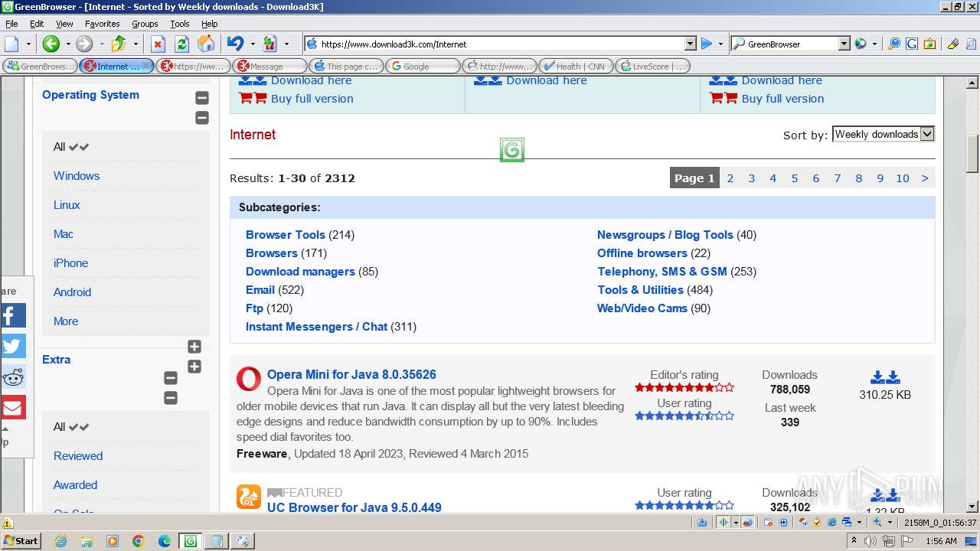Open the GreenBrowser search box dropdown
980x551 pixels.
point(844,44)
